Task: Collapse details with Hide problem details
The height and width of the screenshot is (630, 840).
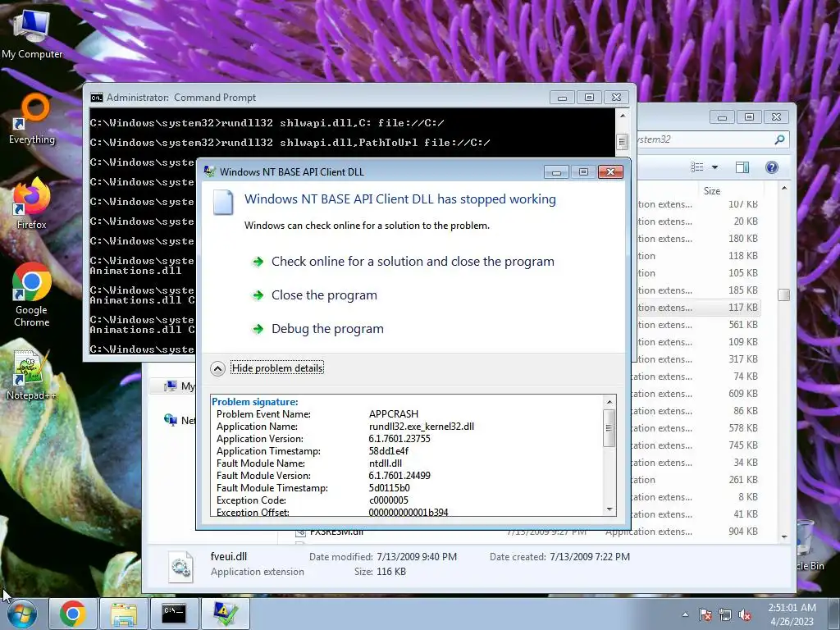Action: click(x=277, y=368)
